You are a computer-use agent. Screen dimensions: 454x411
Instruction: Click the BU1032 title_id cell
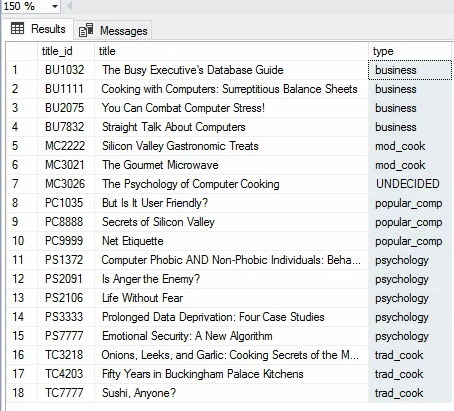click(66, 70)
